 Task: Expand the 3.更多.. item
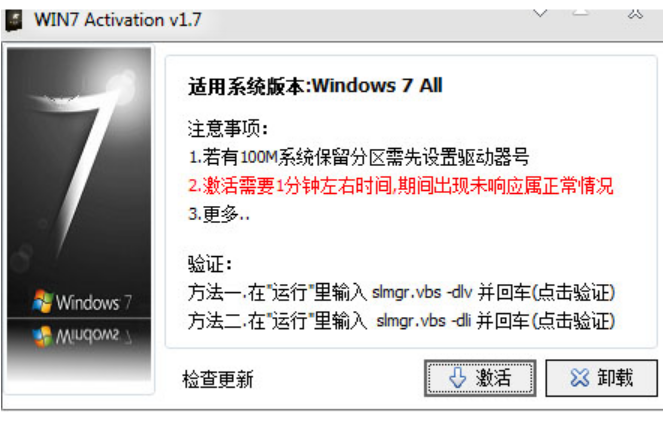[x=219, y=214]
